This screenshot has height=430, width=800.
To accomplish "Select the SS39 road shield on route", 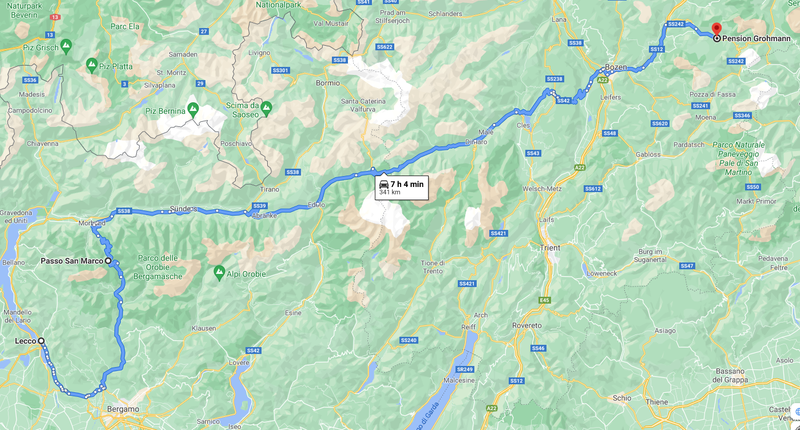I will [260, 206].
